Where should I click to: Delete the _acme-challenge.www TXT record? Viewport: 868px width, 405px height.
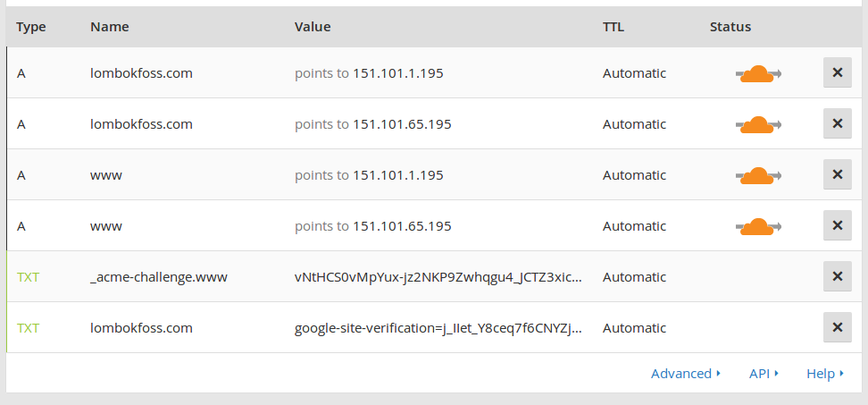837,276
